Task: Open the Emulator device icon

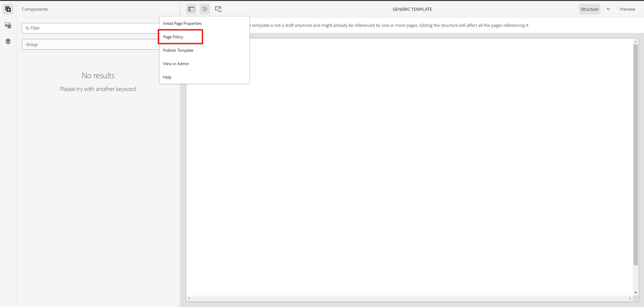Action: pos(218,9)
